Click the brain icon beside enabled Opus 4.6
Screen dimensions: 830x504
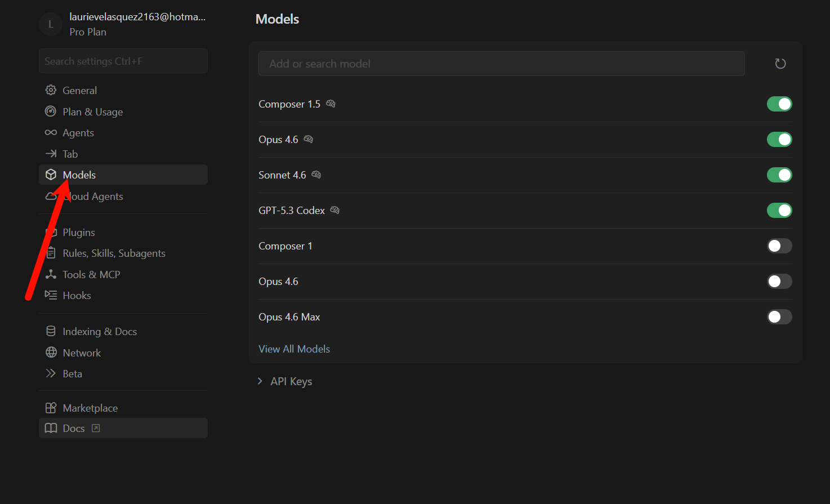coord(308,139)
